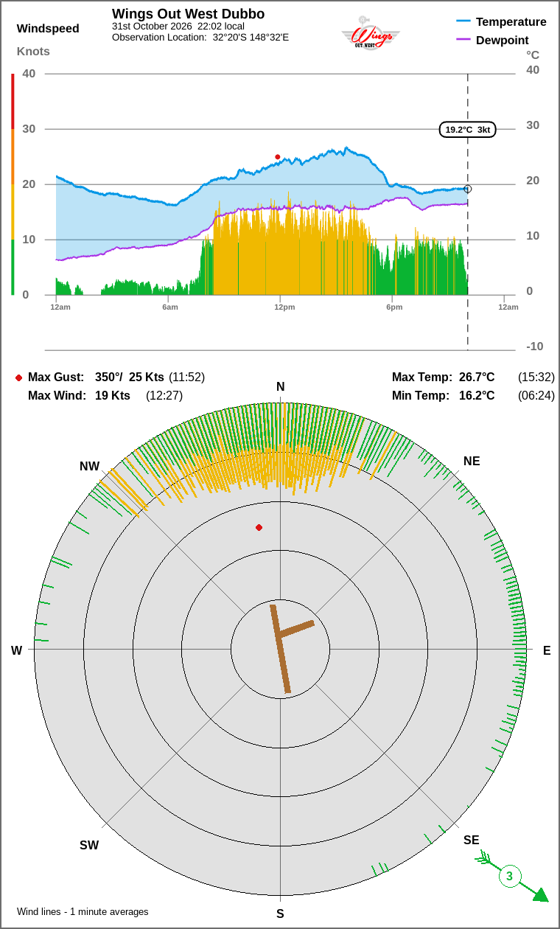Click the NW compass label
Viewport: 560px width, 929px height.
tap(90, 467)
